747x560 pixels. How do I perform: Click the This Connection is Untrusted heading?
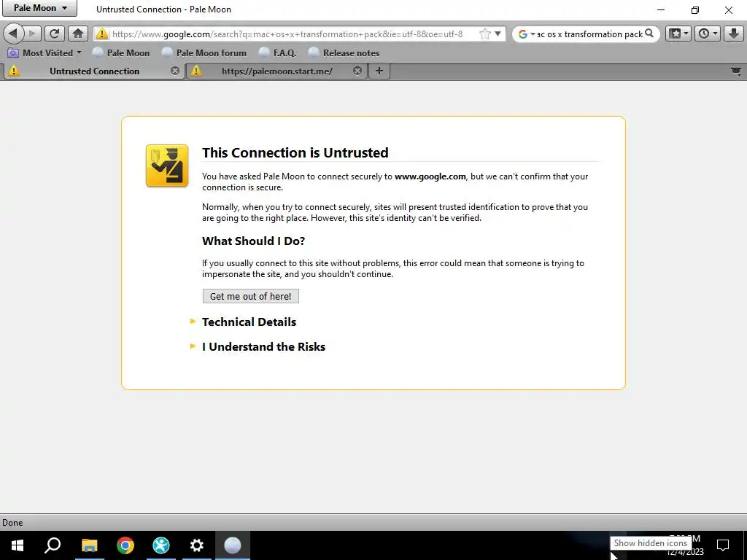(295, 152)
